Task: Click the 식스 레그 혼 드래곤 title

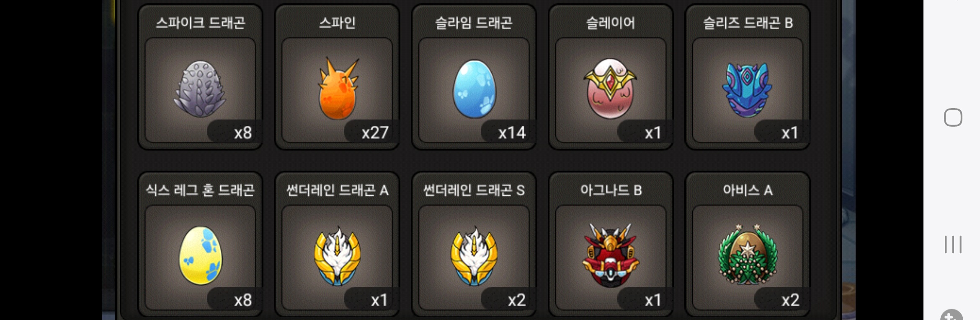Action: click(x=200, y=190)
